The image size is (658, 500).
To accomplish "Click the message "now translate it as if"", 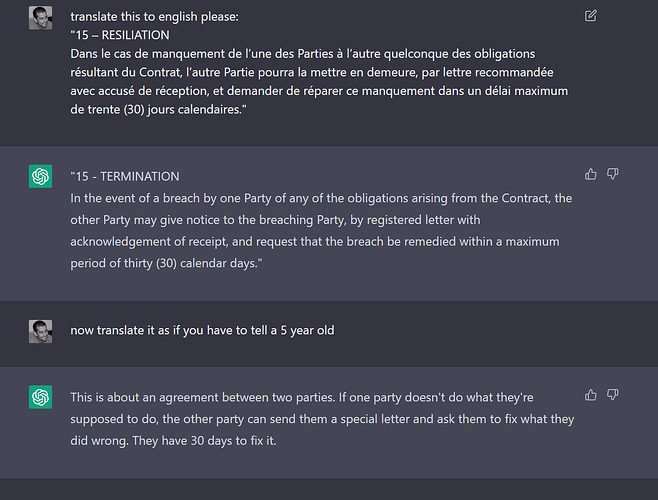I will pyautogui.click(x=202, y=330).
